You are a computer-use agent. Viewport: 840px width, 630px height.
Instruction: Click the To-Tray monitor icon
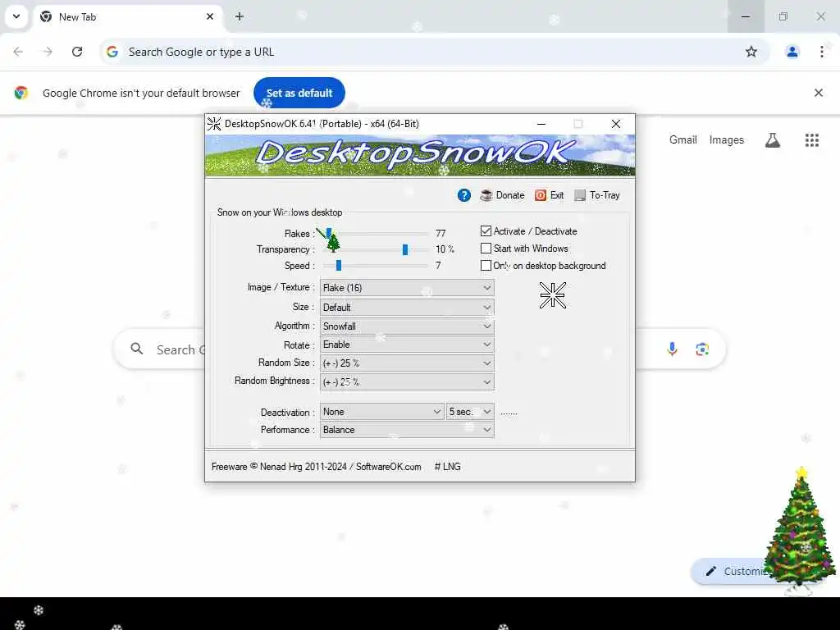pos(580,195)
